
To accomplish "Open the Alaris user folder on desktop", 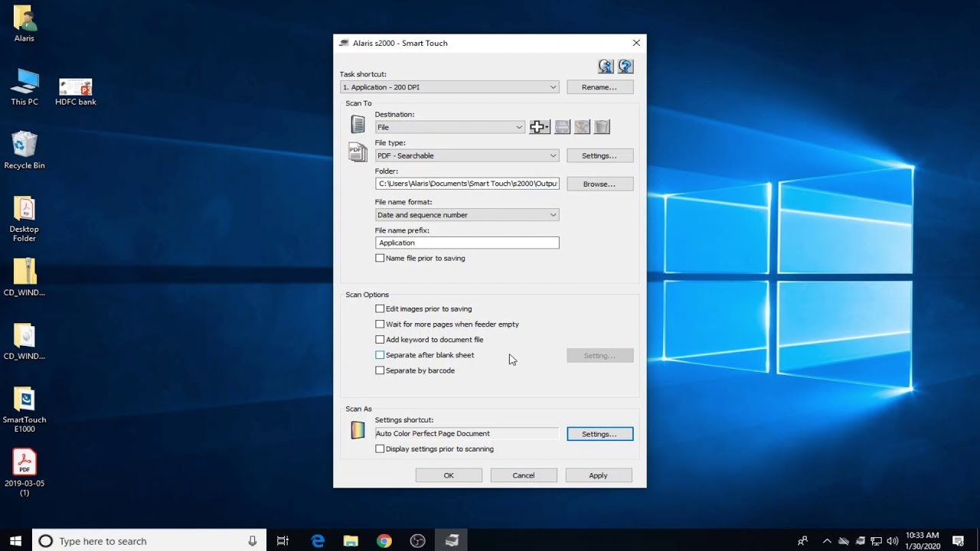I will pyautogui.click(x=24, y=24).
